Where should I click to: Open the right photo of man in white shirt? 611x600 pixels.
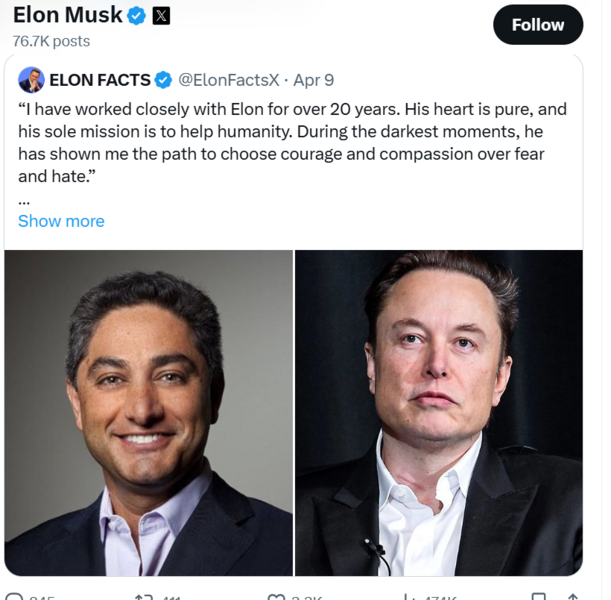[438, 412]
